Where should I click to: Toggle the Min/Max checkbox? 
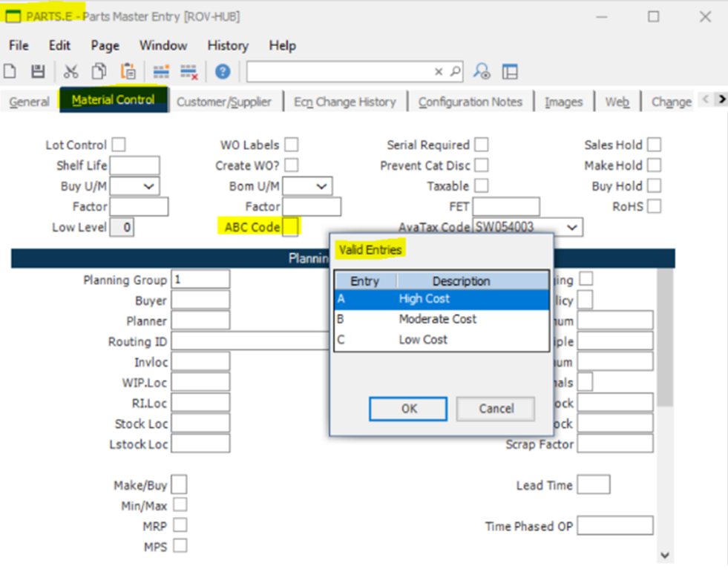pyautogui.click(x=180, y=504)
